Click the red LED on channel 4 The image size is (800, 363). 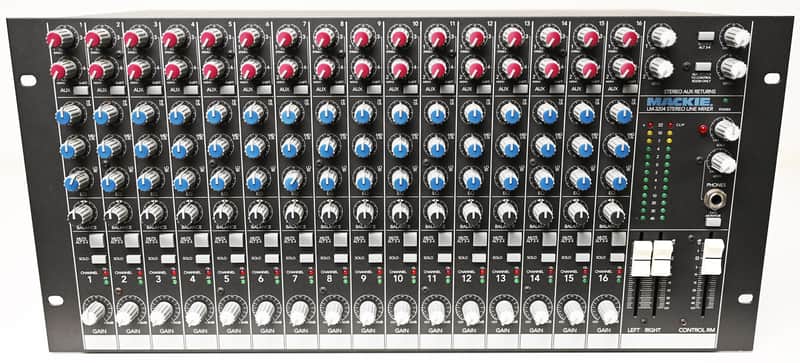pyautogui.click(x=208, y=273)
